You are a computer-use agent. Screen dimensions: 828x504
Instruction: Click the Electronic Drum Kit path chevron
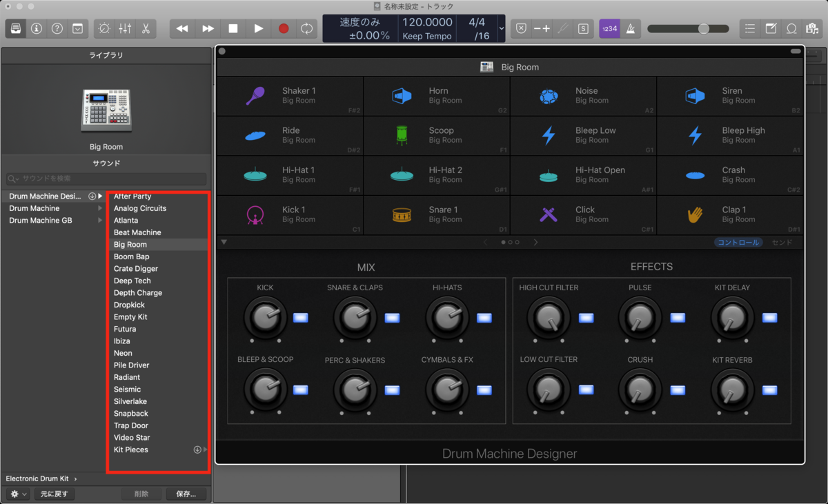coord(75,478)
